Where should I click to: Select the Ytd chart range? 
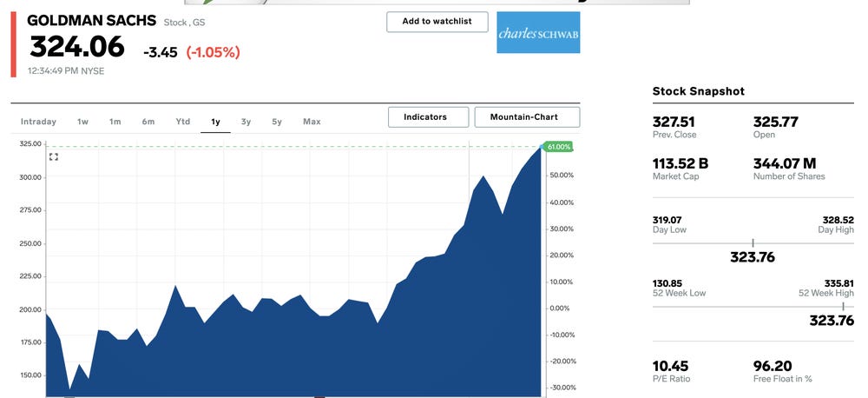pyautogui.click(x=182, y=122)
